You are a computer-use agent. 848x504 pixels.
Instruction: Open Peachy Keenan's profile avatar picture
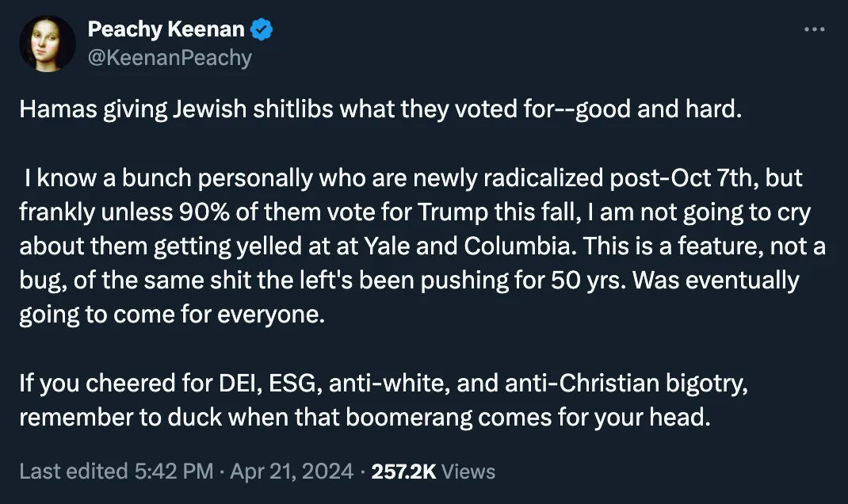click(48, 44)
